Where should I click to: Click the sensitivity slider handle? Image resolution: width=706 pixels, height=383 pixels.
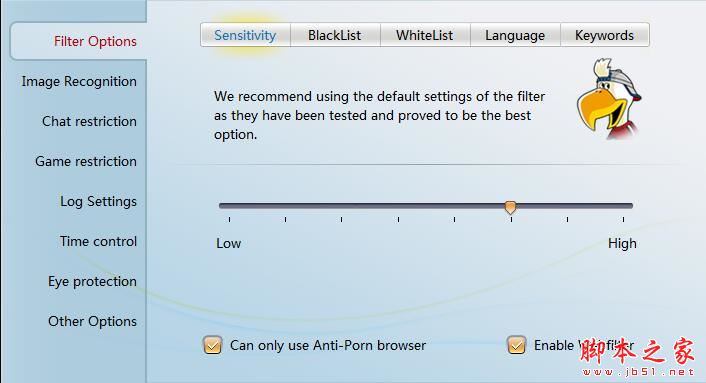510,207
